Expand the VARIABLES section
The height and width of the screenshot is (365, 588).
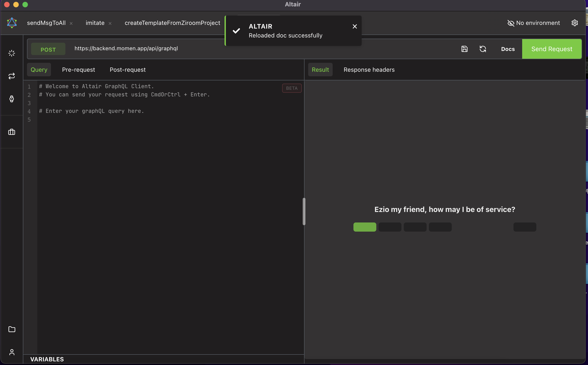pos(47,359)
